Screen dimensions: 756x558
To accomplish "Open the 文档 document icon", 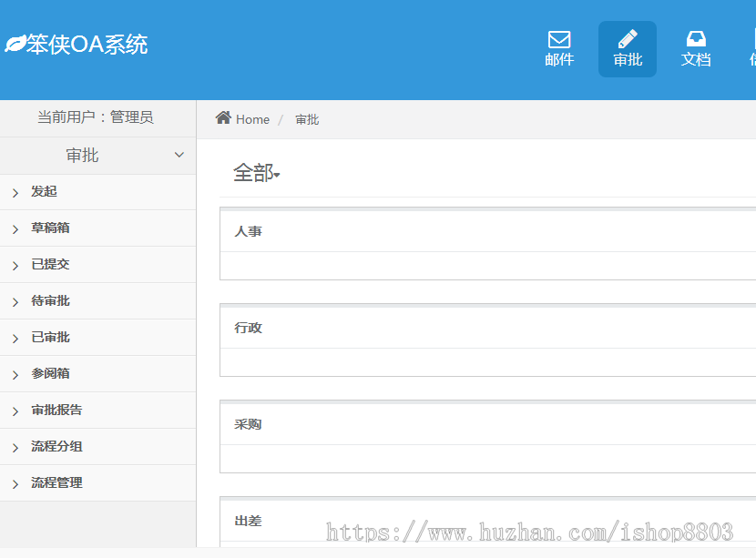I will click(696, 38).
